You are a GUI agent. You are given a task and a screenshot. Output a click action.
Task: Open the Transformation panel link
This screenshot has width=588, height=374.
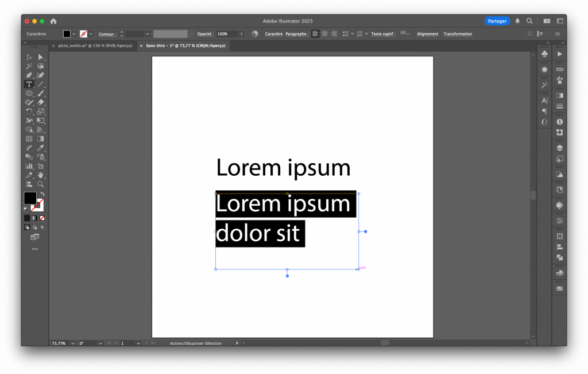(458, 34)
